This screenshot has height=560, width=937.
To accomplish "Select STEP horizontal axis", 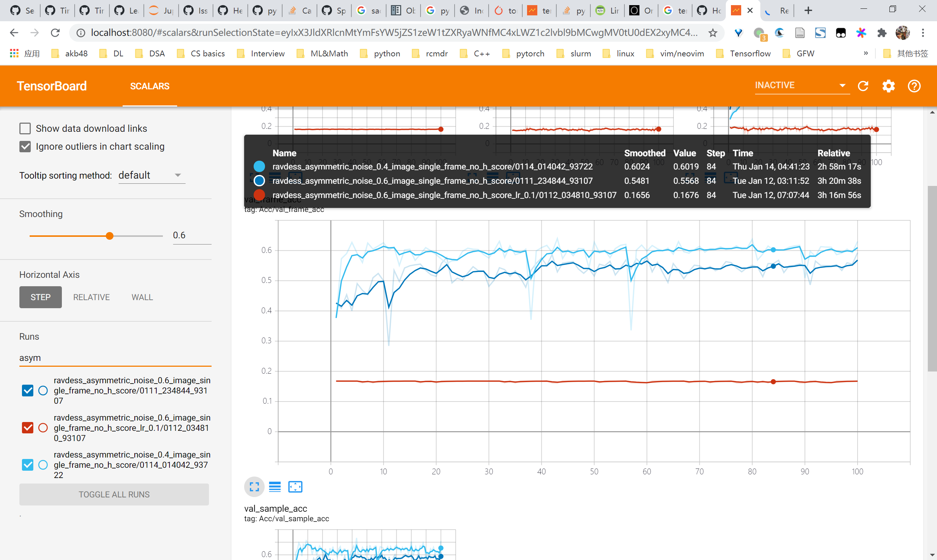I will (40, 297).
